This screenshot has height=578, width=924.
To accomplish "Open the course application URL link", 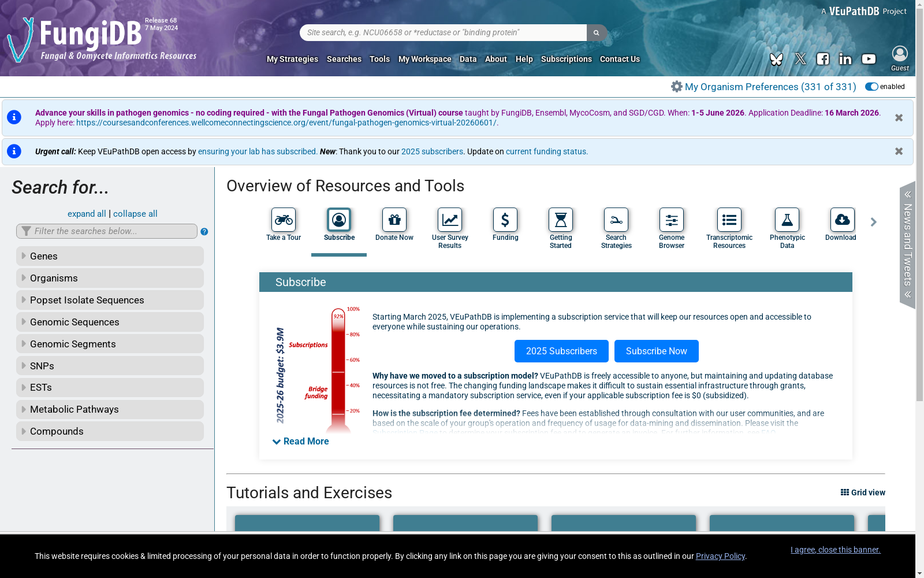I will pos(286,123).
